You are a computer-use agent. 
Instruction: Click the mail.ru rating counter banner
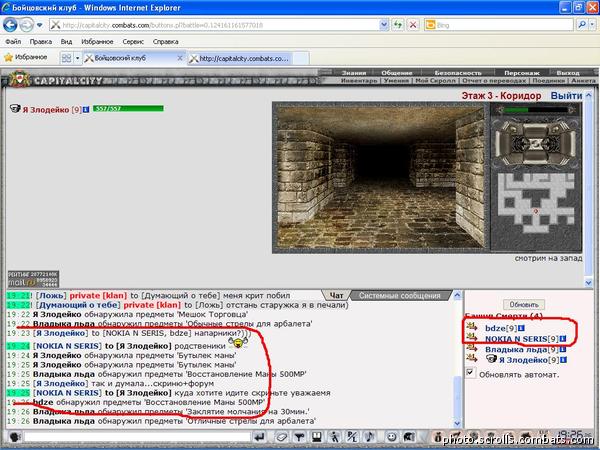click(x=33, y=279)
